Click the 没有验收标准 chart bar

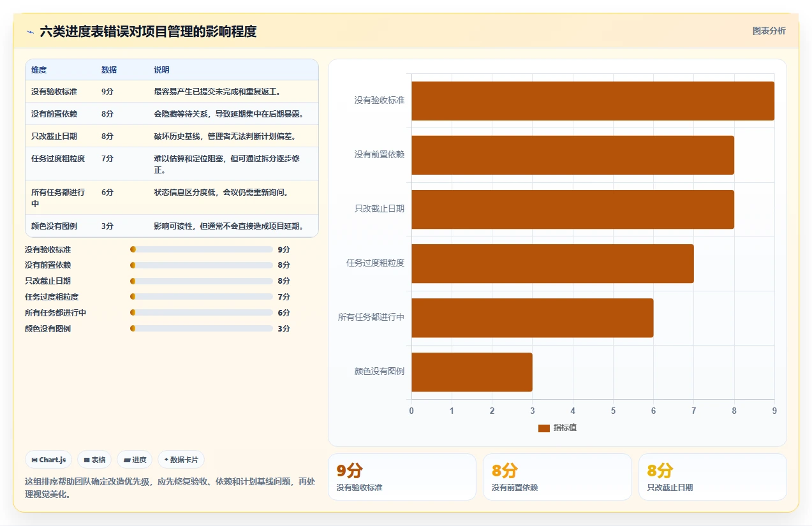593,101
